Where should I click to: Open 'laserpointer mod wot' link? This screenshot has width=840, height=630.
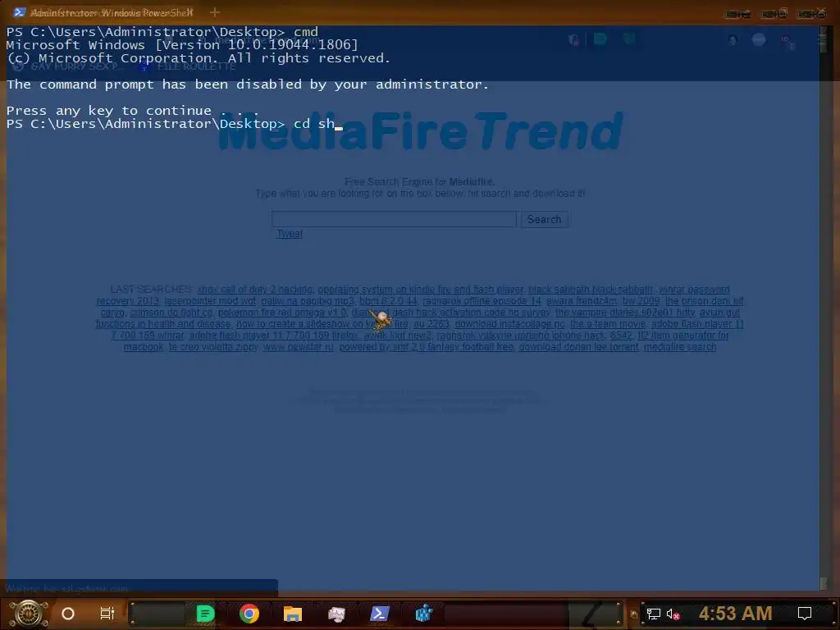tap(210, 301)
